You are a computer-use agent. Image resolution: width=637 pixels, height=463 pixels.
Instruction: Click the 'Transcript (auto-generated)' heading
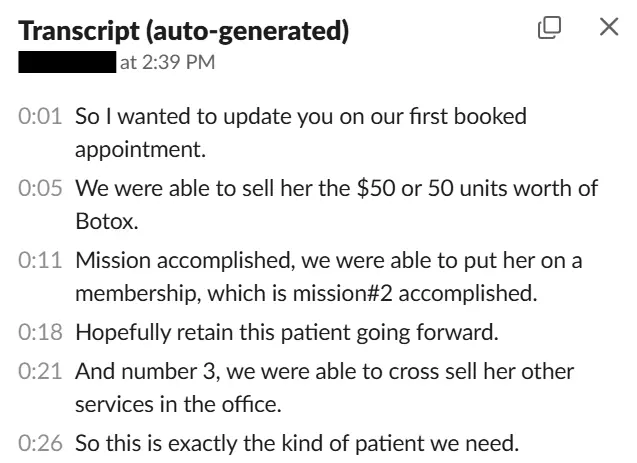[x=184, y=31]
